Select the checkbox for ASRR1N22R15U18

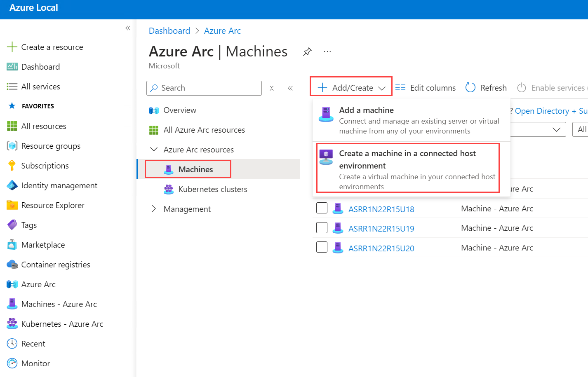[322, 208]
